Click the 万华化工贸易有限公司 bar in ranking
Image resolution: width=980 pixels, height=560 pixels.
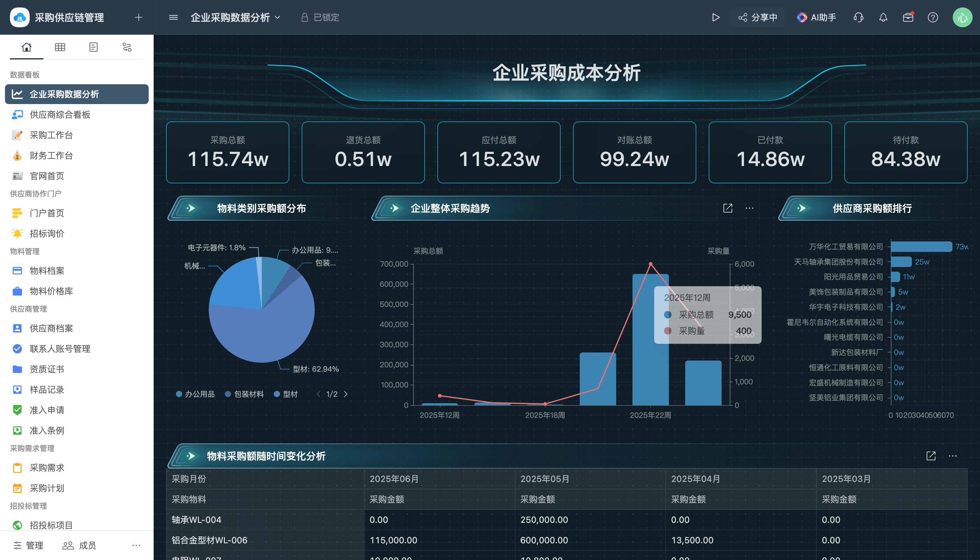[921, 247]
